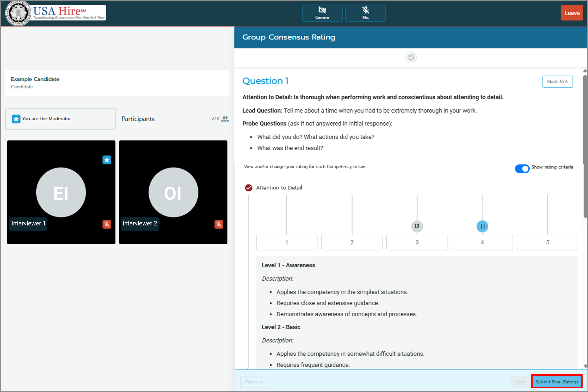
Task: Select rating 4 for Attention to Detail
Action: coord(482,242)
